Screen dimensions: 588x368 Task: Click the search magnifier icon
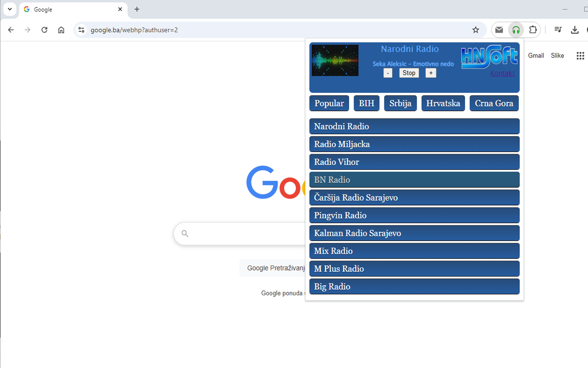pos(185,234)
